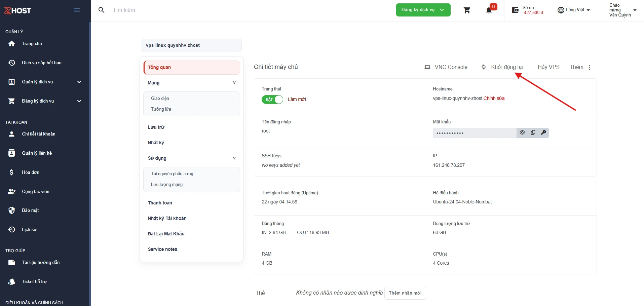Open three-dot menu beside Thêm

(x=590, y=67)
